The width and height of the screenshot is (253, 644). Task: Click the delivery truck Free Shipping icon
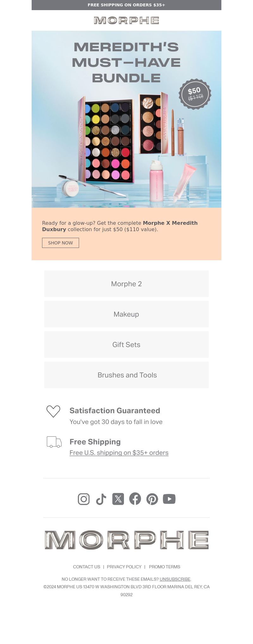coord(54,442)
